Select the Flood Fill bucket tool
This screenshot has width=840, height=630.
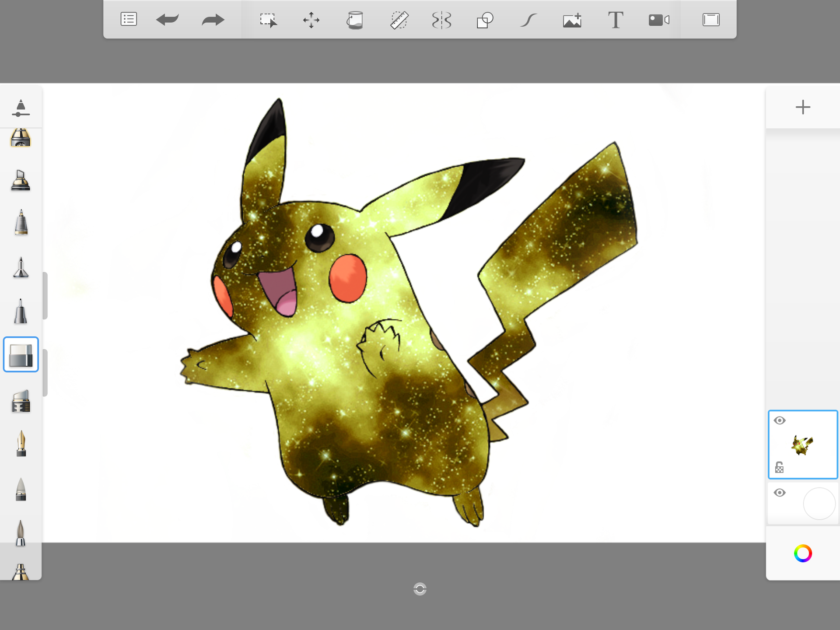pos(355,20)
